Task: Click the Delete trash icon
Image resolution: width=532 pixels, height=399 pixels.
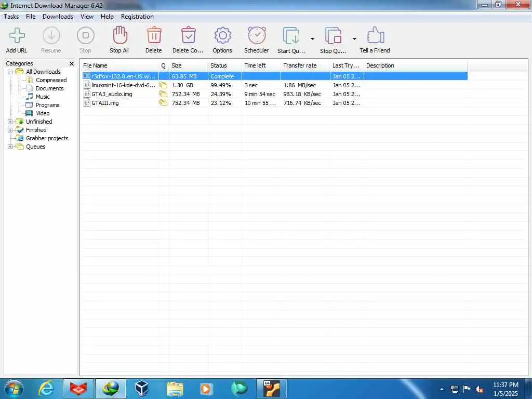Action: [x=154, y=35]
